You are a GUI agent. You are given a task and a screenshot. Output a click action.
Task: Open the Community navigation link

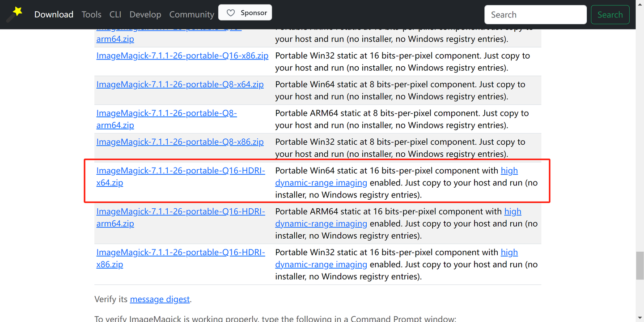(191, 15)
